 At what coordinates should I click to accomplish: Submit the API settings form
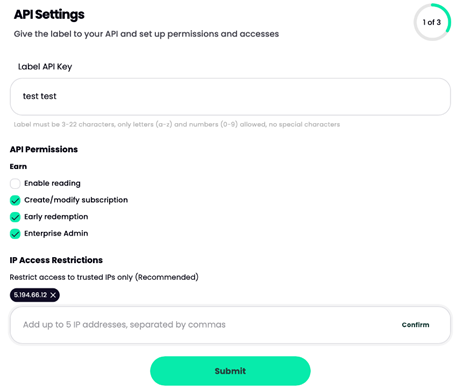[230, 371]
